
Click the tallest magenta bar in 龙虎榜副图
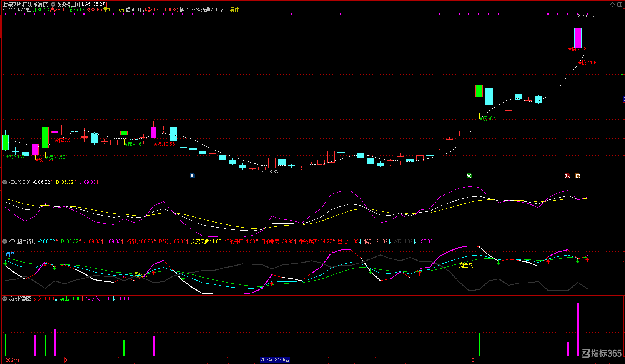(x=578, y=329)
